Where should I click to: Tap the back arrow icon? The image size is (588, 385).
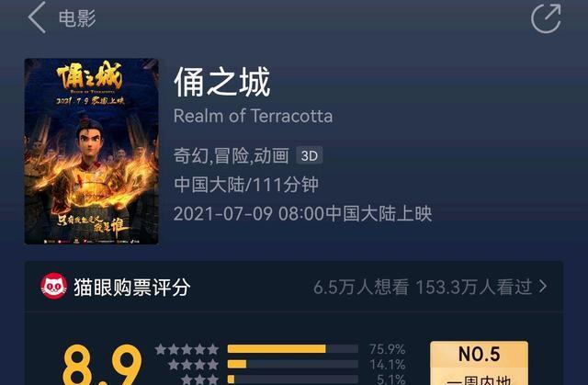[x=37, y=17]
